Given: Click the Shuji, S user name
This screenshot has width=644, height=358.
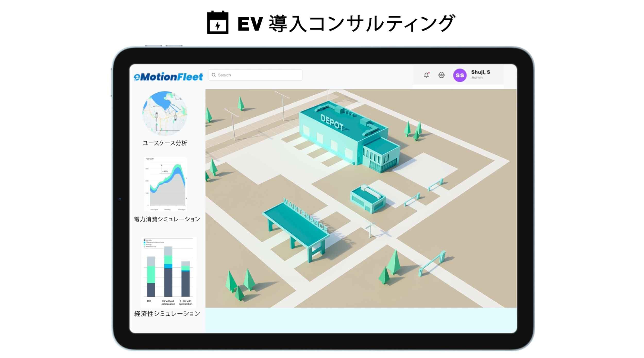Looking at the screenshot, I should click(480, 72).
